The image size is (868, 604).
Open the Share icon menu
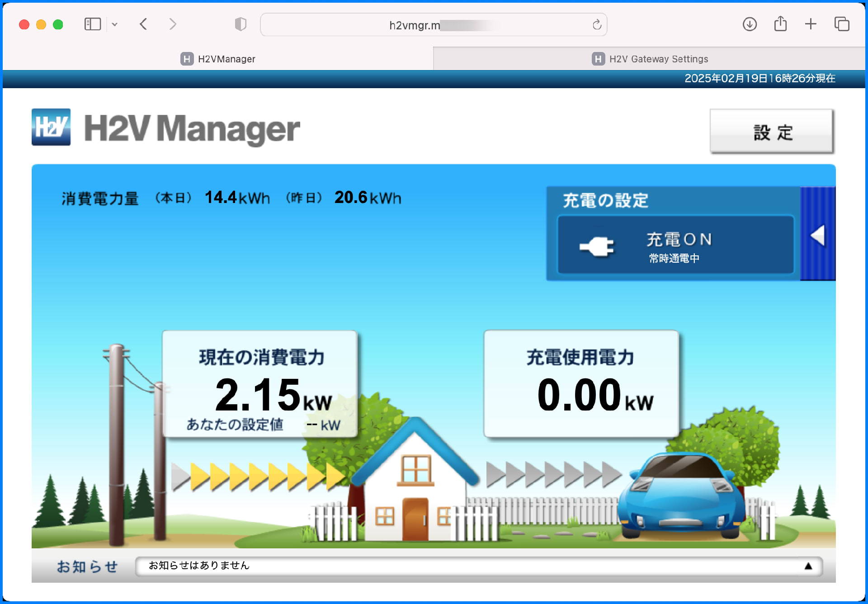point(780,24)
